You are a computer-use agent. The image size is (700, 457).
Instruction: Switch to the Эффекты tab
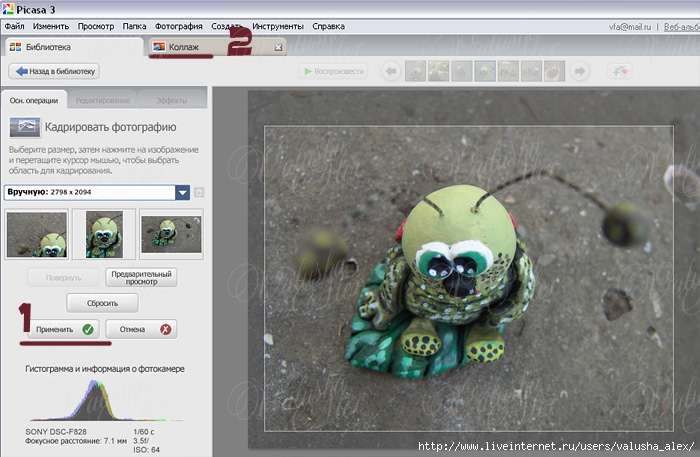pos(172,100)
